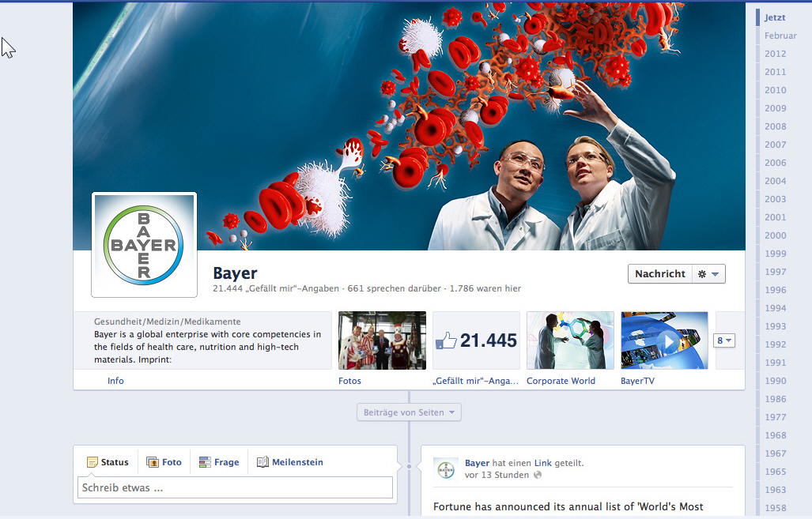The image size is (812, 519).
Task: Jump to 1967 on the timeline
Action: tap(775, 453)
